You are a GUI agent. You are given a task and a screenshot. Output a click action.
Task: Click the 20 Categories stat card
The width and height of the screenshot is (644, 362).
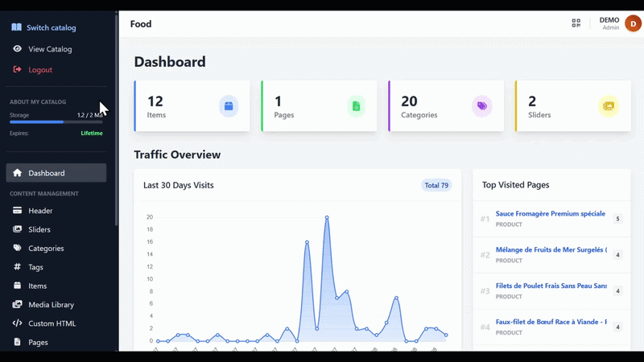446,106
